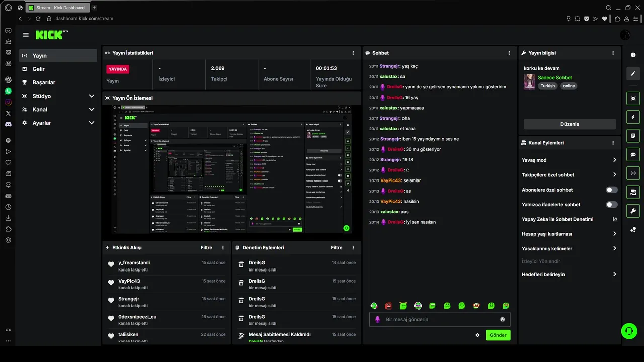Open Spotify in browser sidebar
Viewport: 644px width, 362px height.
8,140
